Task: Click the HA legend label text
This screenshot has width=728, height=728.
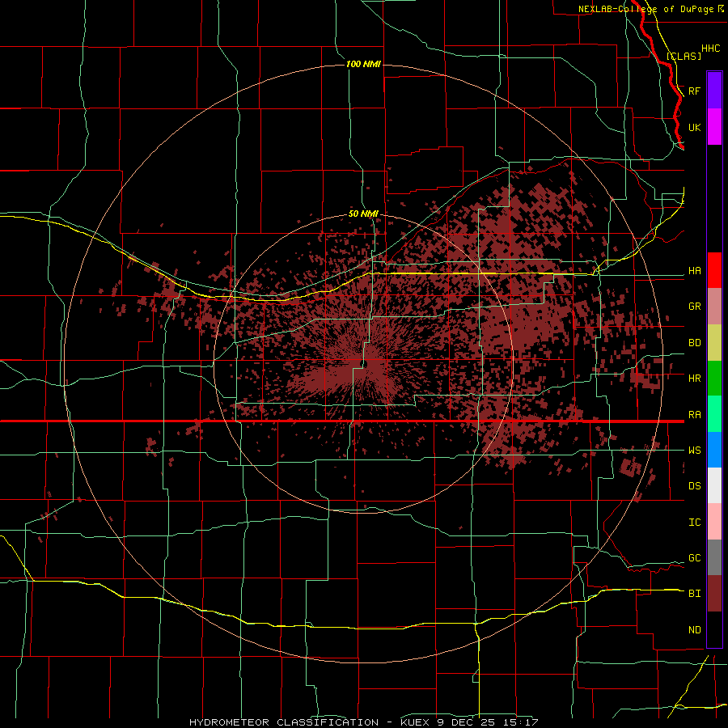Action: 694,270
